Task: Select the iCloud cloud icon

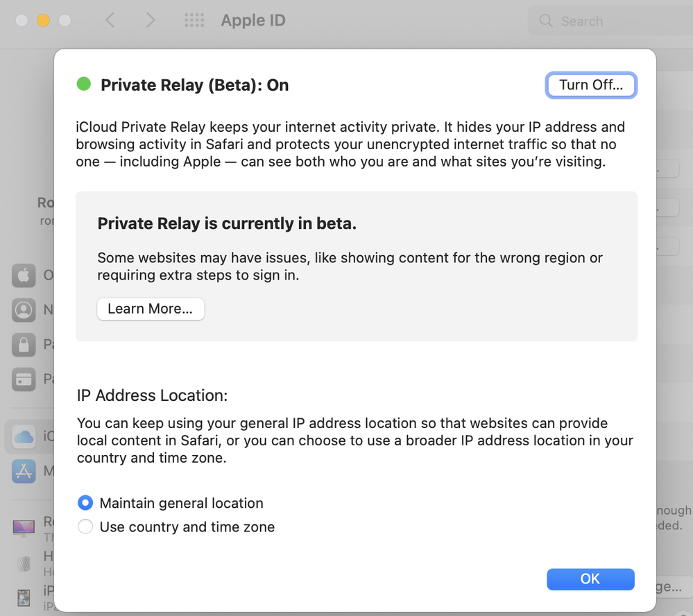Action: pos(24,436)
